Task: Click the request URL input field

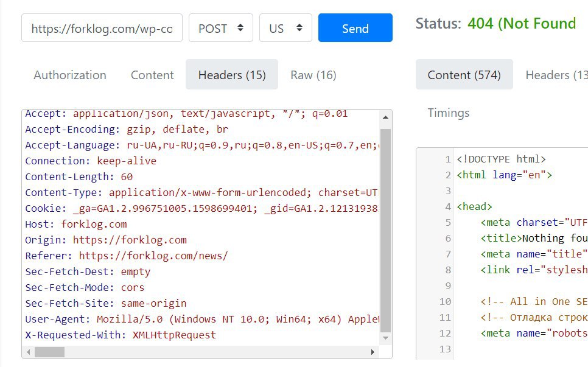Action: click(102, 28)
